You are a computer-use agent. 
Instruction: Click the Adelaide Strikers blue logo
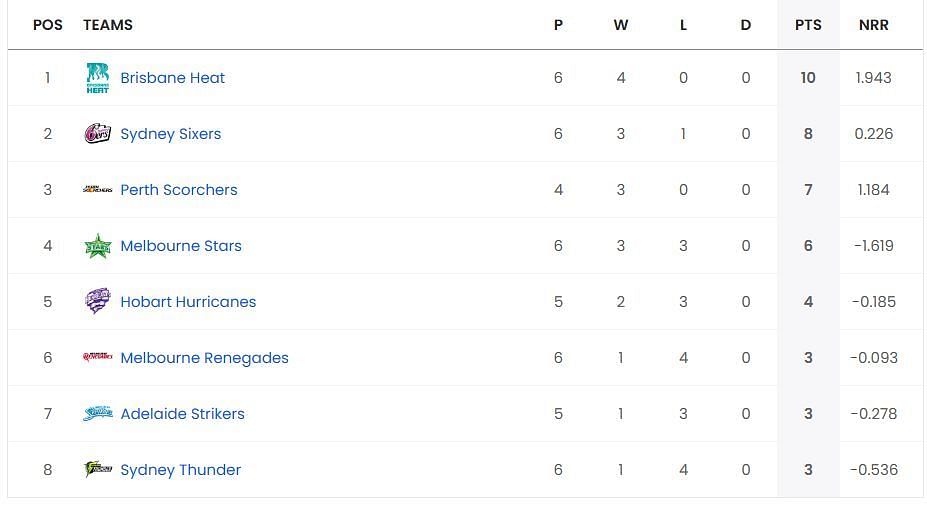pos(98,413)
